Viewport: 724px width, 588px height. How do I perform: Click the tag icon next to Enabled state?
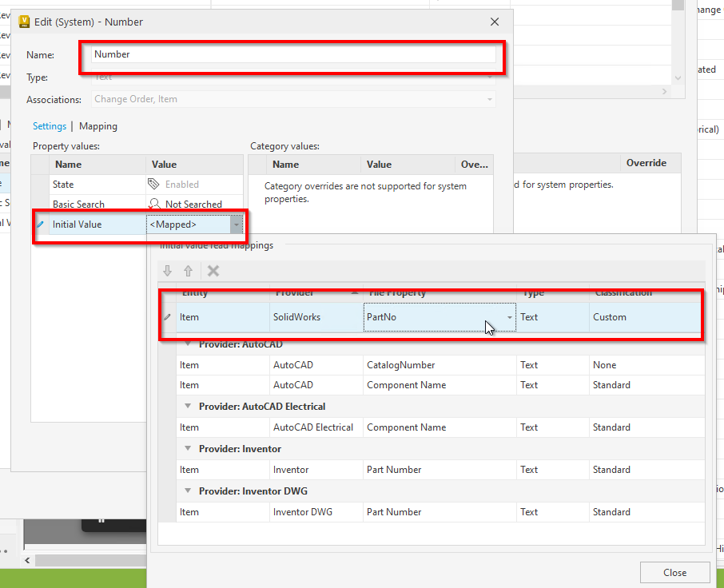(153, 184)
